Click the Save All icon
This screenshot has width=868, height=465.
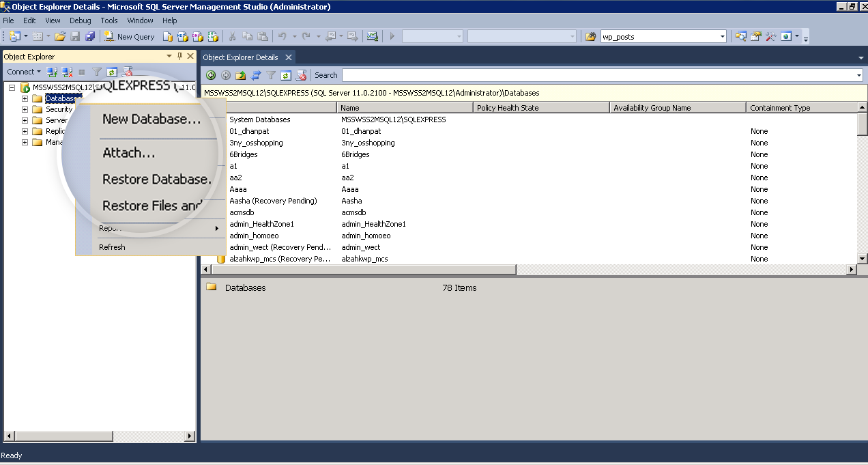(91, 36)
